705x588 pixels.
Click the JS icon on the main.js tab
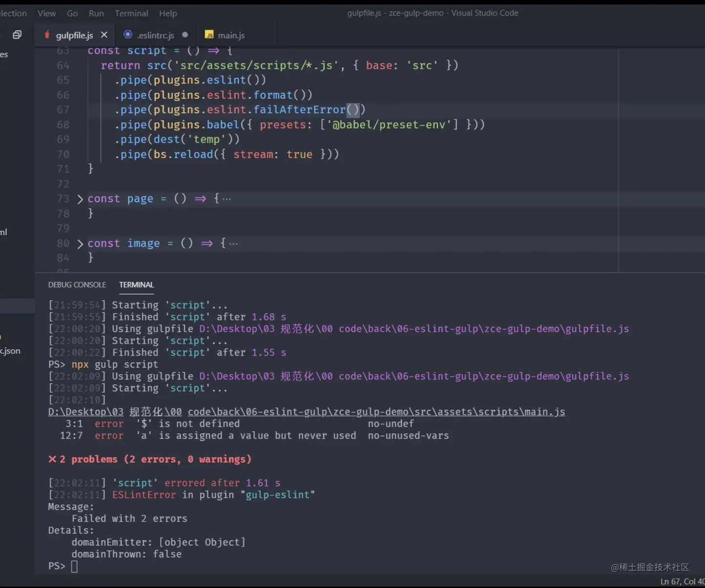pyautogui.click(x=209, y=35)
